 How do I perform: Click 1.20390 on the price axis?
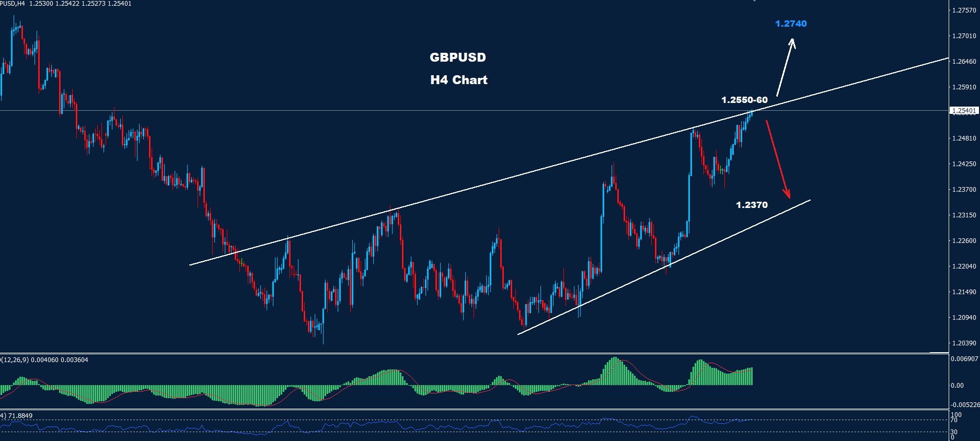pos(964,343)
